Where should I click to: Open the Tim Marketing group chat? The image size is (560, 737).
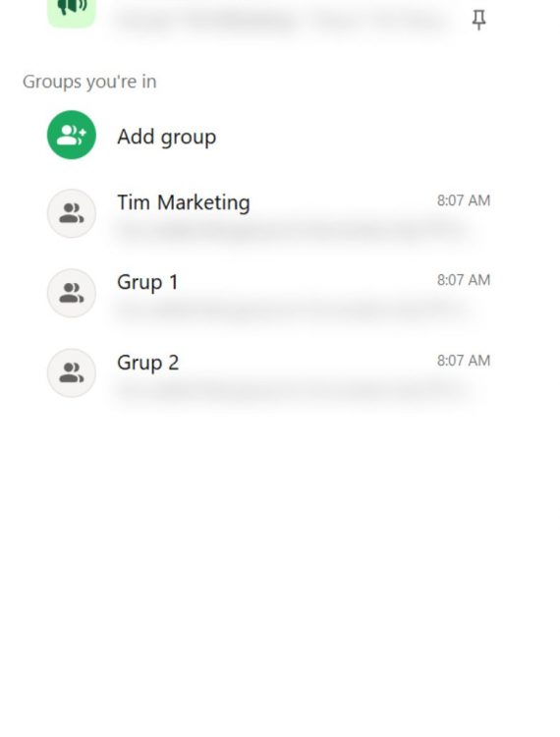183,203
